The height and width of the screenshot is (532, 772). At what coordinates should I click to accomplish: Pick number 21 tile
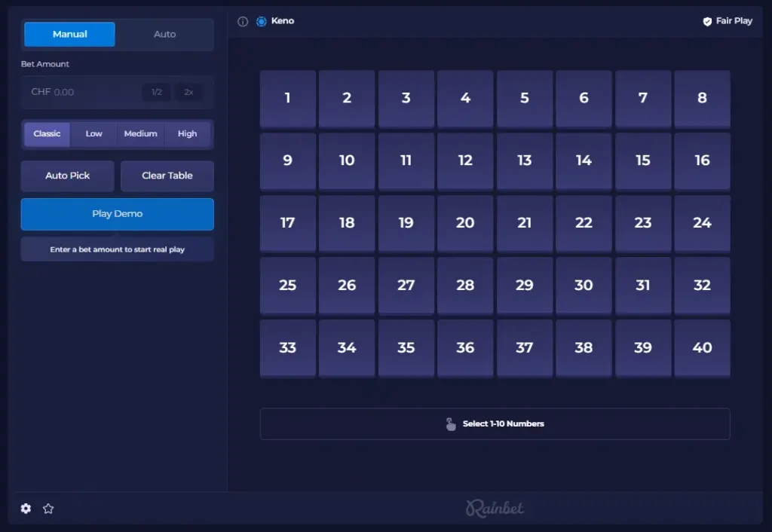(x=525, y=224)
